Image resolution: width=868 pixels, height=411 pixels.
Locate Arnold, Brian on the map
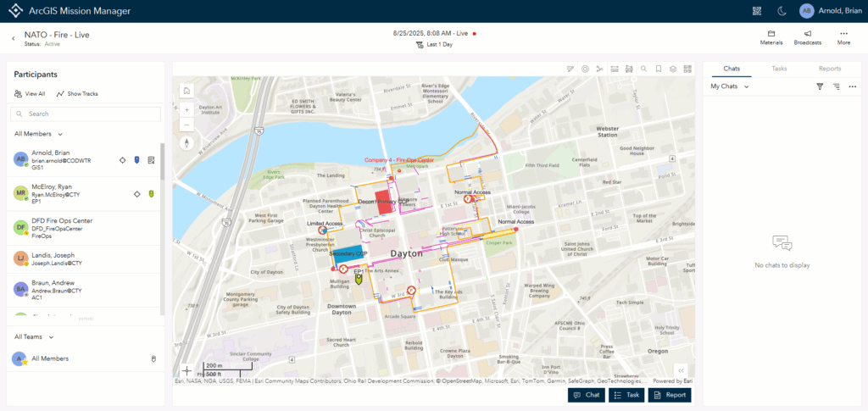(x=123, y=160)
